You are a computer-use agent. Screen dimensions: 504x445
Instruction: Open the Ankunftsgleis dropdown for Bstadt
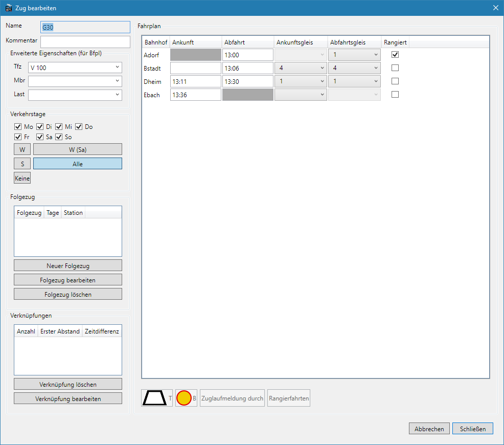(301, 68)
